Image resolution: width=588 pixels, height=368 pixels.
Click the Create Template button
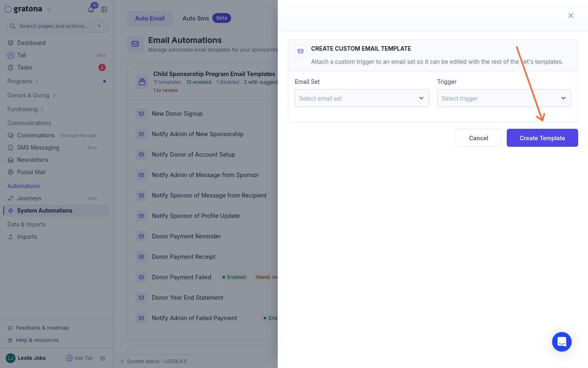point(542,138)
